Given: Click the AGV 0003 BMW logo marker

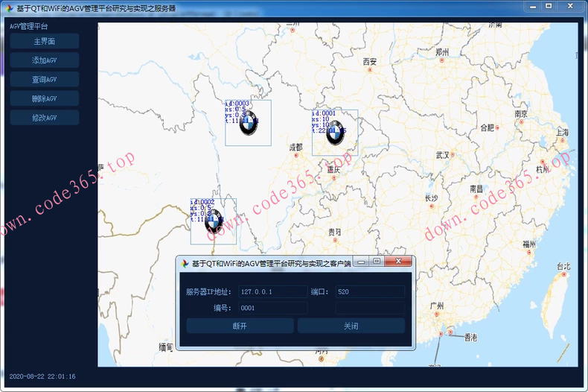Looking at the screenshot, I should (249, 124).
